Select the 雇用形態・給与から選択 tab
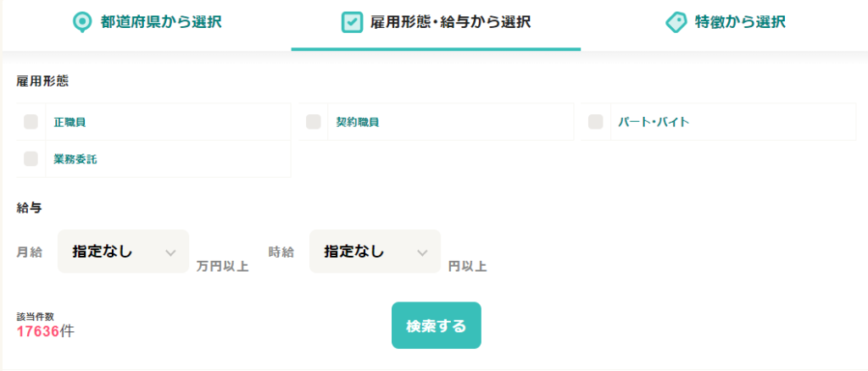The width and height of the screenshot is (868, 371). tap(437, 23)
